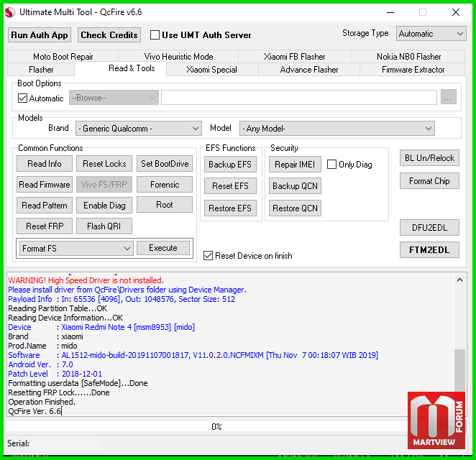Open the Storage Type dropdown
This screenshot has width=476, height=460.
click(431, 33)
